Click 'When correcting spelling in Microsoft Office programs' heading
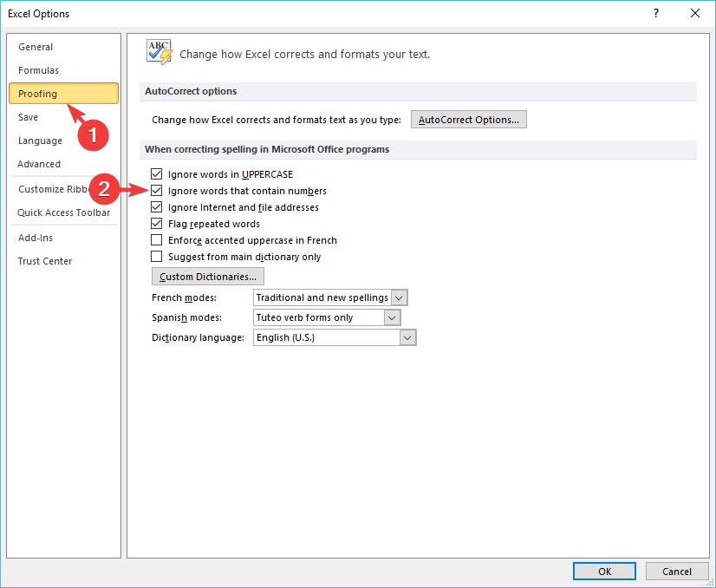Viewport: 716px width, 588px height. point(267,149)
